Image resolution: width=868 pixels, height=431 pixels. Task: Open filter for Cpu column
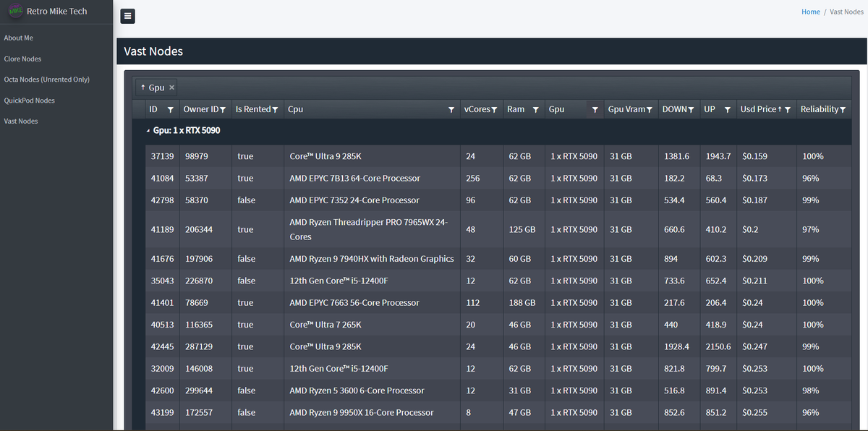451,110
